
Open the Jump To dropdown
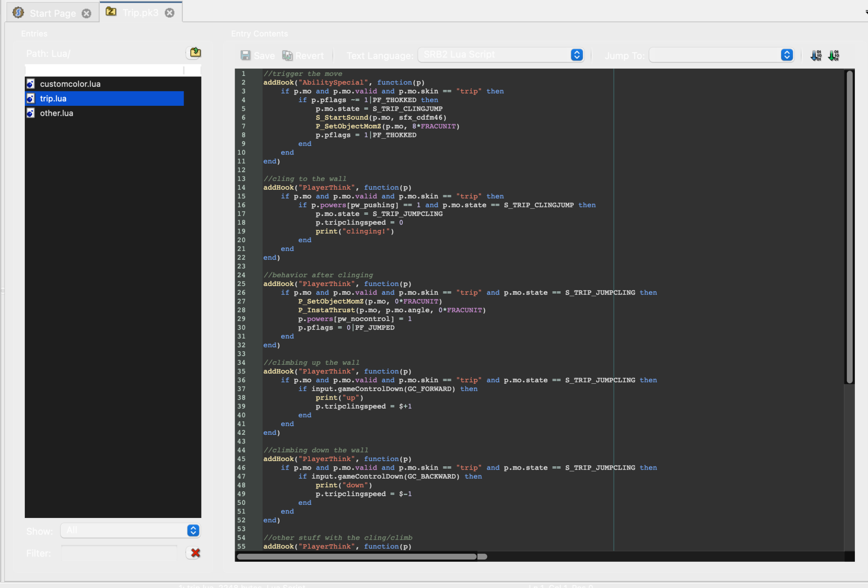point(721,55)
